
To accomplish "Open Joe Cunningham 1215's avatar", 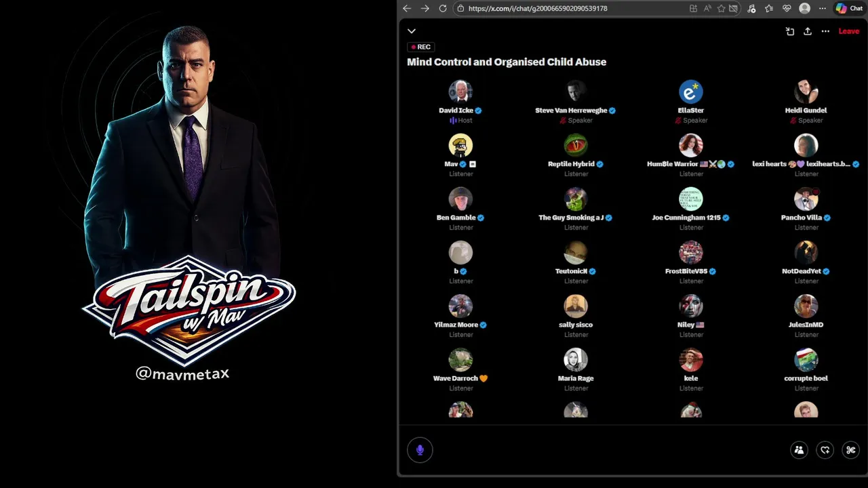I will pyautogui.click(x=691, y=199).
